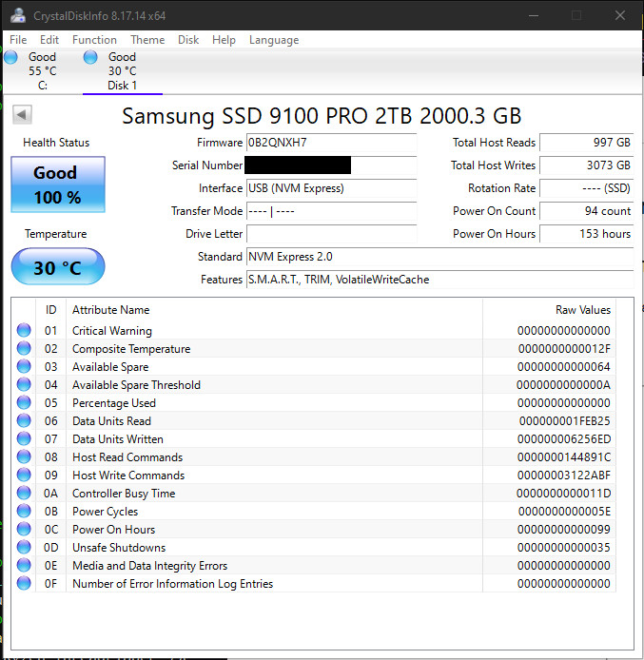This screenshot has height=660, width=644.
Task: Click the ID column header
Action: tap(51, 310)
